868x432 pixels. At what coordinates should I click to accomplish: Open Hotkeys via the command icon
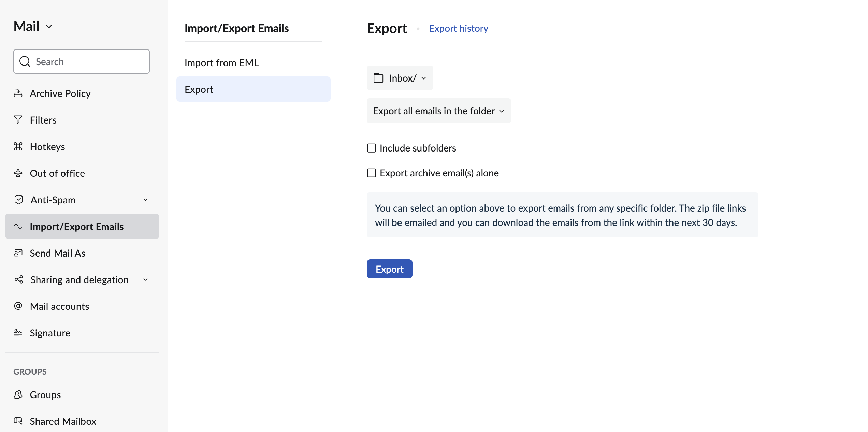(x=18, y=146)
